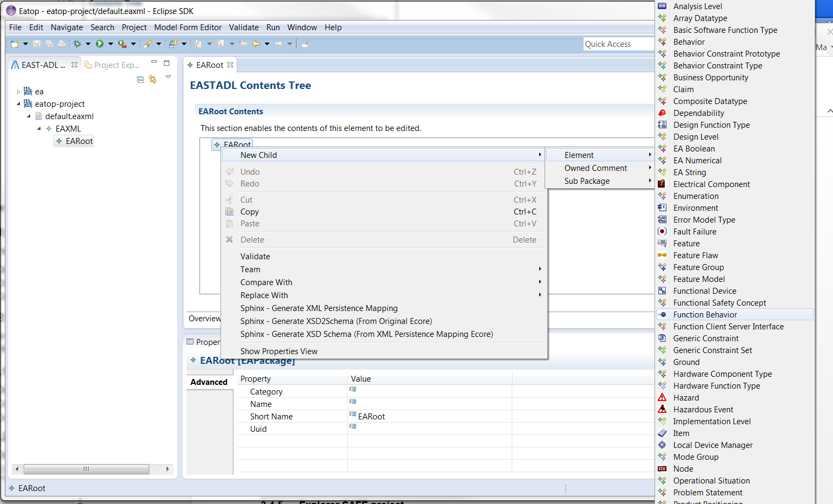Open the Owned Comment submenu
The height and width of the screenshot is (504, 833).
tap(600, 168)
